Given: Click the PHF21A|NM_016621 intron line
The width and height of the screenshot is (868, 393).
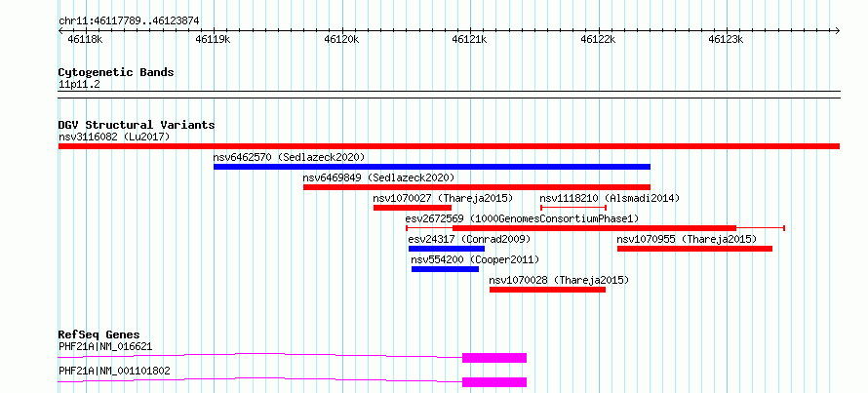Looking at the screenshot, I should (260, 354).
